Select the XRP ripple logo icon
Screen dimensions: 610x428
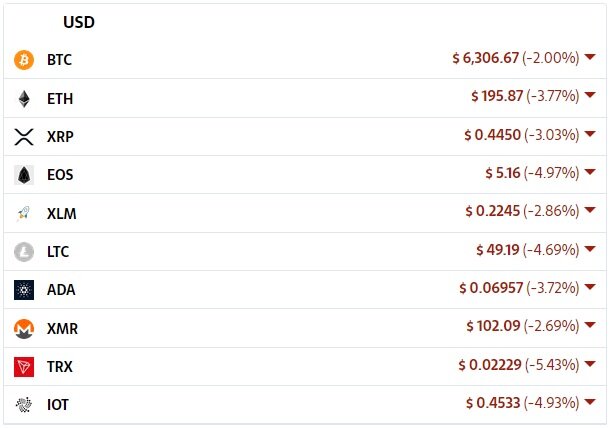pos(24,137)
